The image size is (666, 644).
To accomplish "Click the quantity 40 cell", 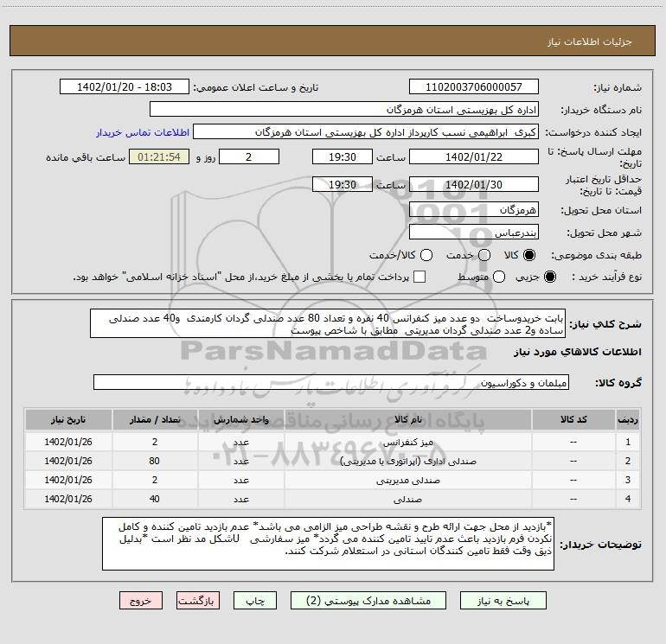I will [155, 500].
